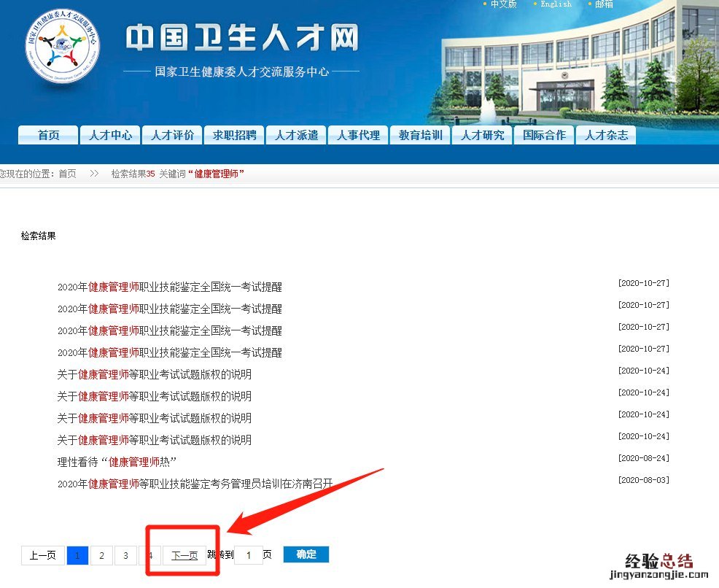The height and width of the screenshot is (588, 719).
Task: Open the 人才中心 navigation tab
Action: point(110,135)
